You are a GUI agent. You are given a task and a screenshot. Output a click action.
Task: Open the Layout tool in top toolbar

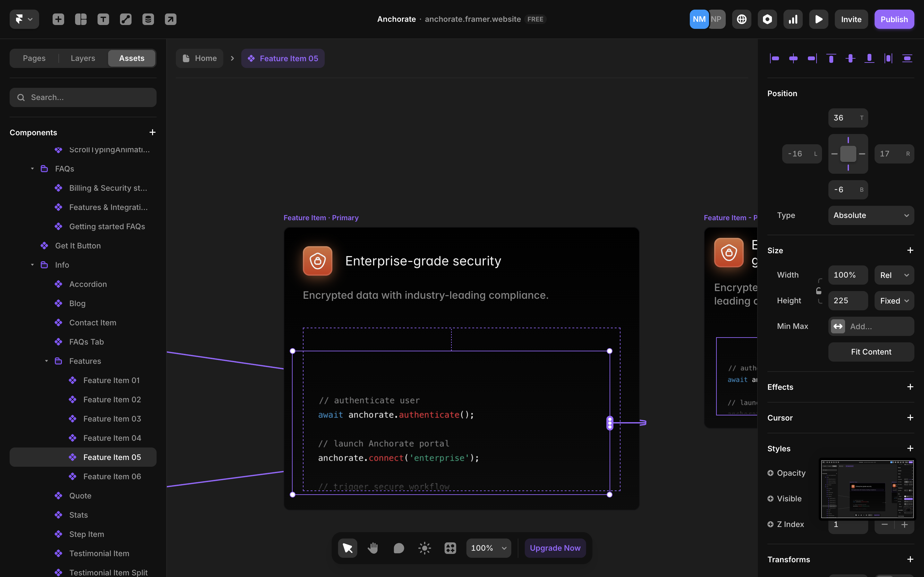pos(81,19)
